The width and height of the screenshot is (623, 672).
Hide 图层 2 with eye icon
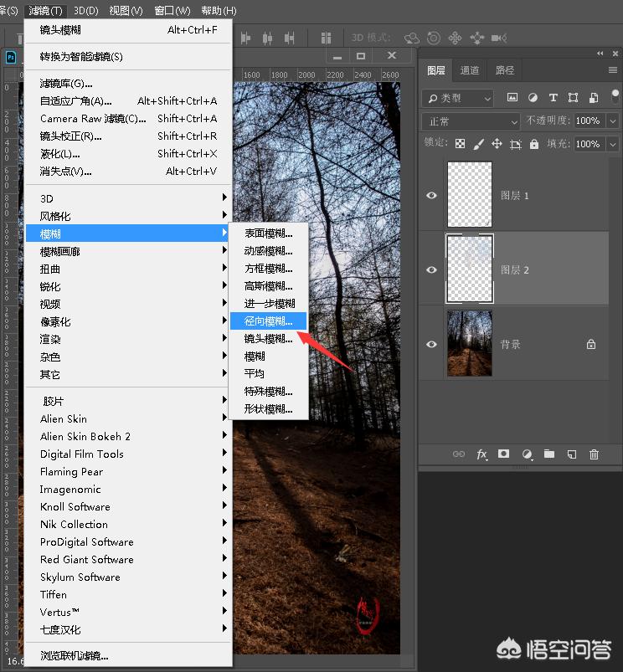[432, 269]
